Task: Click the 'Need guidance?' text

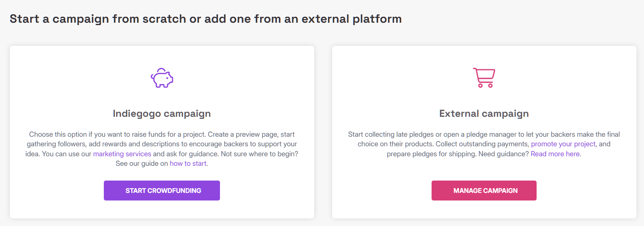Action: click(x=503, y=154)
